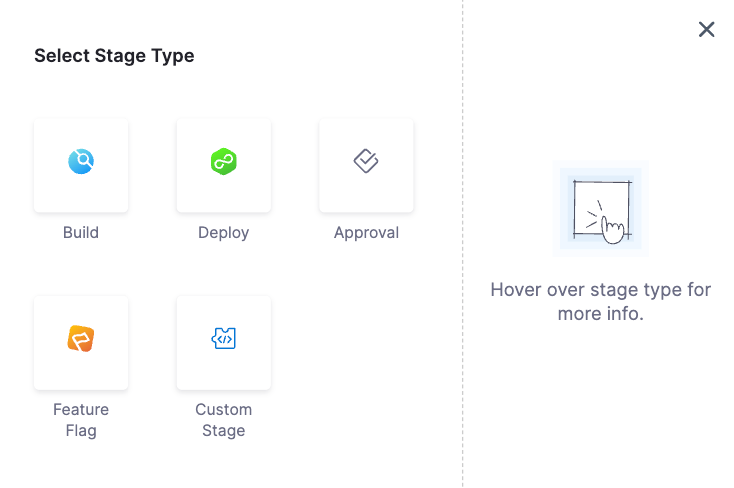Choose the Custom Stage code icon
This screenshot has width=734, height=488.
click(x=223, y=339)
